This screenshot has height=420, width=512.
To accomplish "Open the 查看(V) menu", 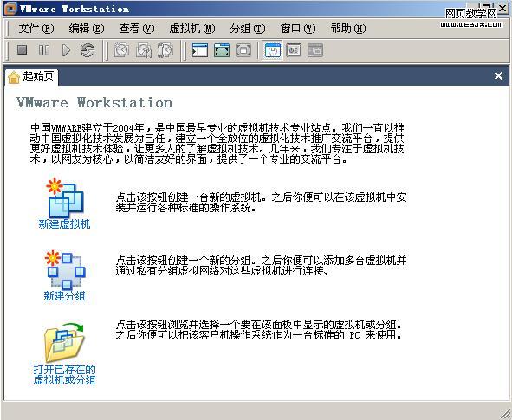I will 137,29.
